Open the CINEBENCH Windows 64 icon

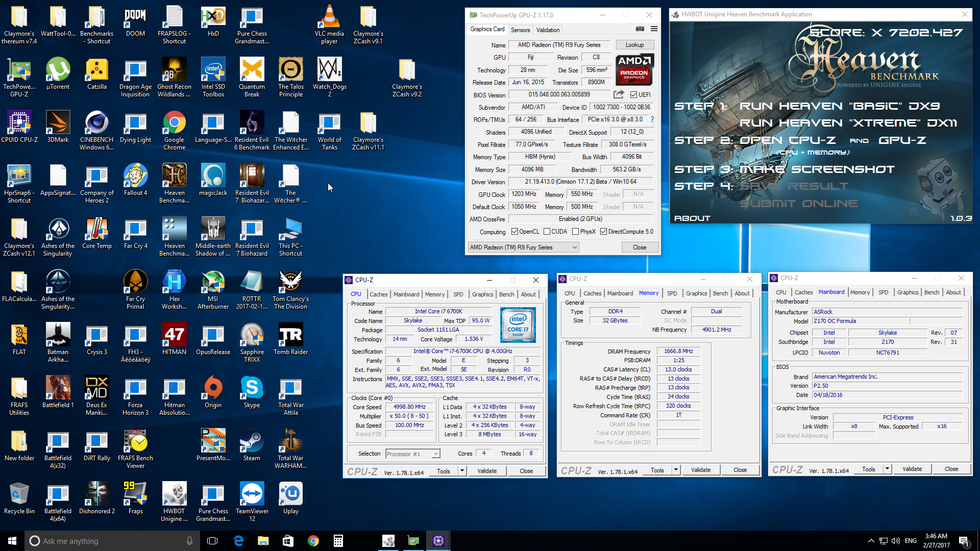coord(96,131)
